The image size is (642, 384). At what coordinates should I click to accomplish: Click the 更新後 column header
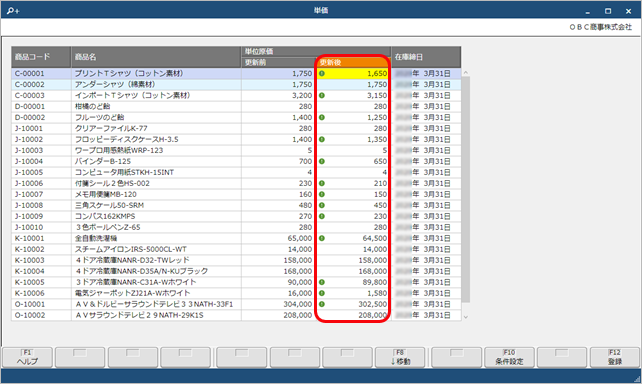[x=353, y=62]
